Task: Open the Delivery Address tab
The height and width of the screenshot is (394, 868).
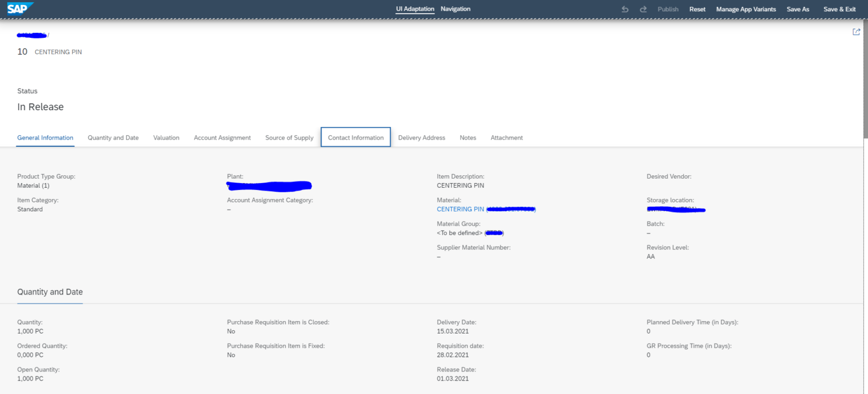Action: (x=422, y=137)
